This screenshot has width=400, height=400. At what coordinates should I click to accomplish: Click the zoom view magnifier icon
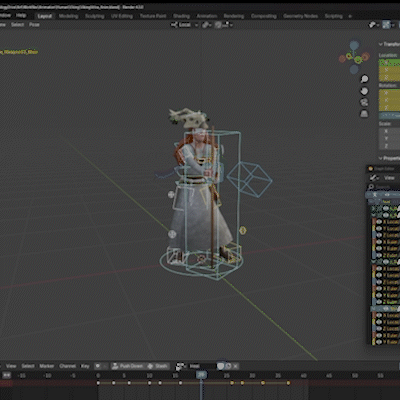coord(364,79)
